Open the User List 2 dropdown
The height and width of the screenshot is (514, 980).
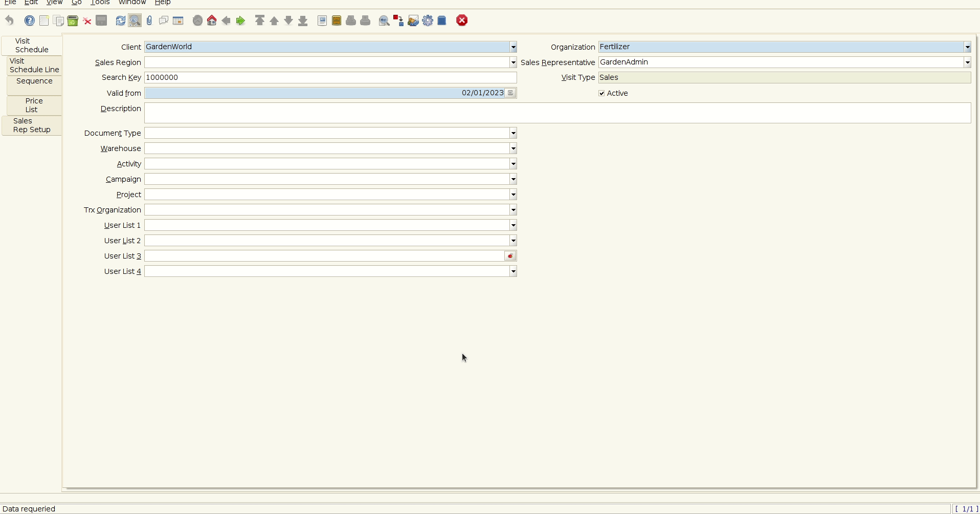pos(513,241)
